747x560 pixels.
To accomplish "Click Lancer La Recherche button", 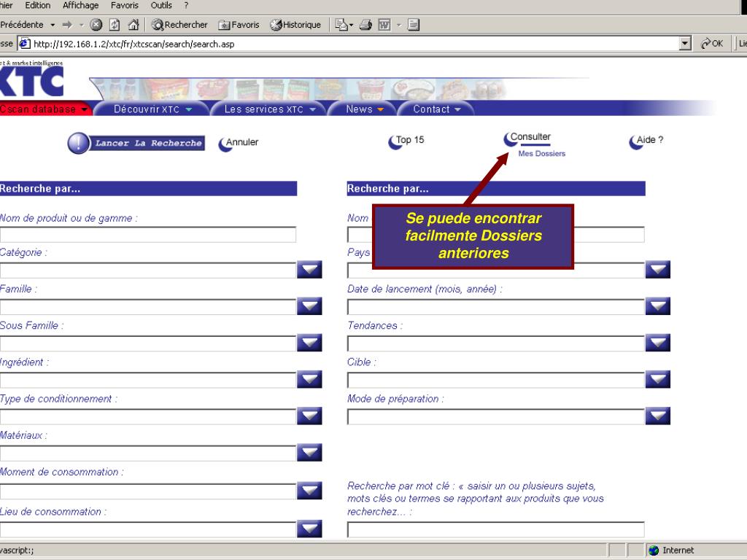I will pyautogui.click(x=148, y=144).
